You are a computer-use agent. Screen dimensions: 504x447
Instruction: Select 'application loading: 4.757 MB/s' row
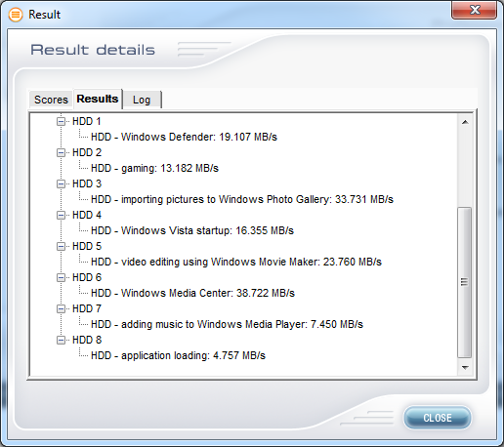(178, 355)
